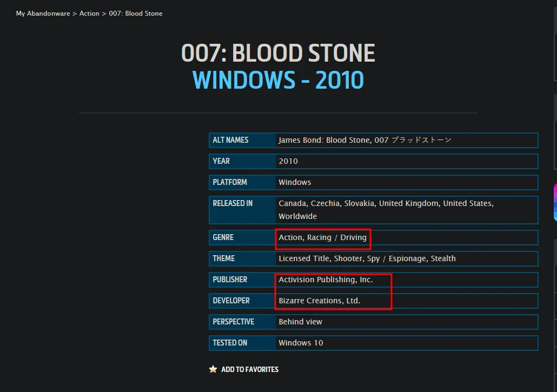Click Add to Favorites label

point(250,369)
